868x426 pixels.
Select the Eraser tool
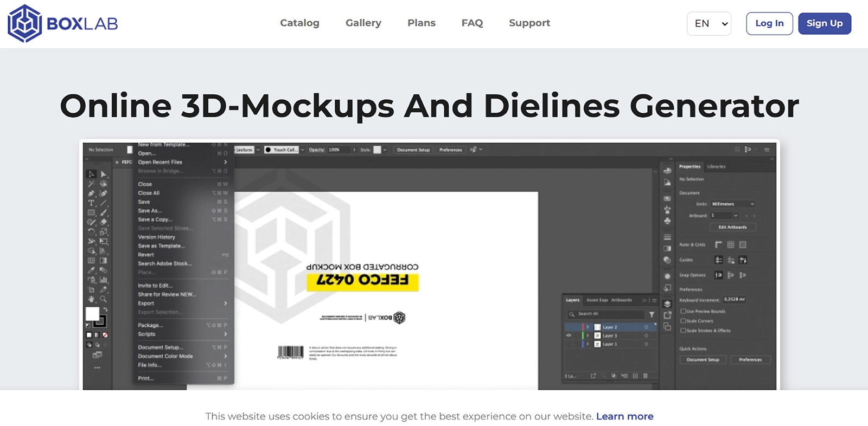103,222
